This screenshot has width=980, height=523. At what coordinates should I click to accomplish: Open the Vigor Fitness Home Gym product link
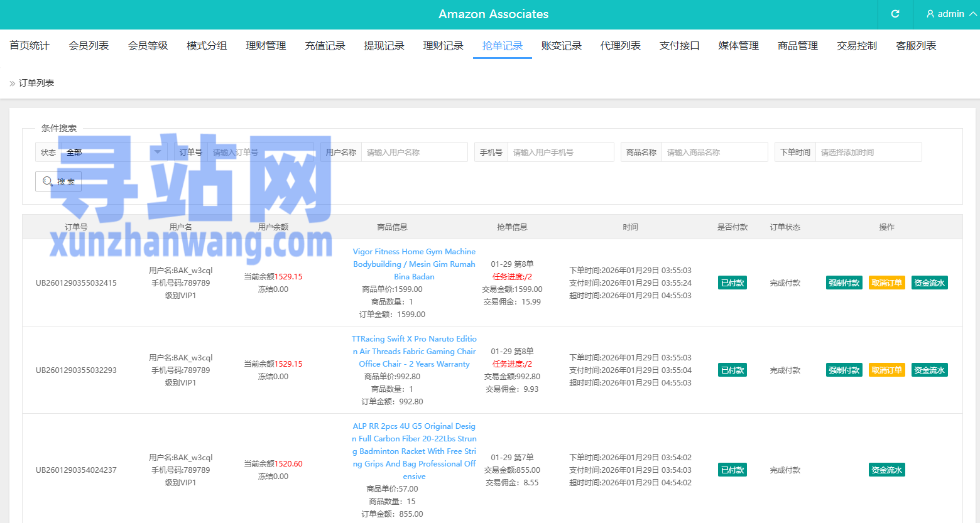[x=414, y=264]
